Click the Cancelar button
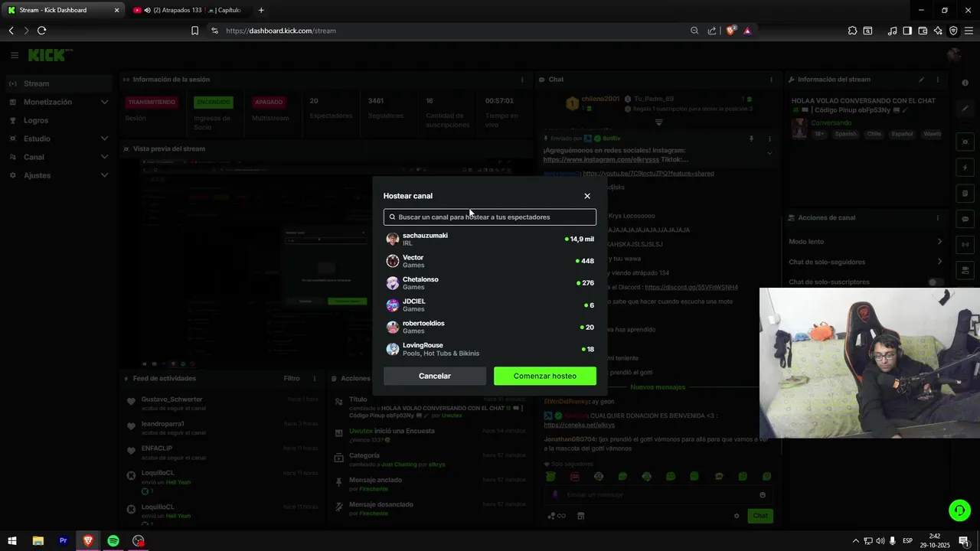Screen dimensions: 980x551 [x=435, y=376]
